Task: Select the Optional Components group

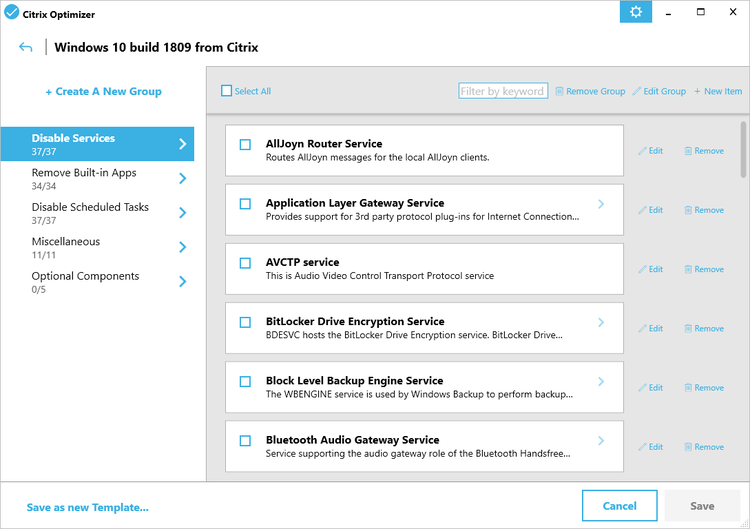Action: pos(97,282)
